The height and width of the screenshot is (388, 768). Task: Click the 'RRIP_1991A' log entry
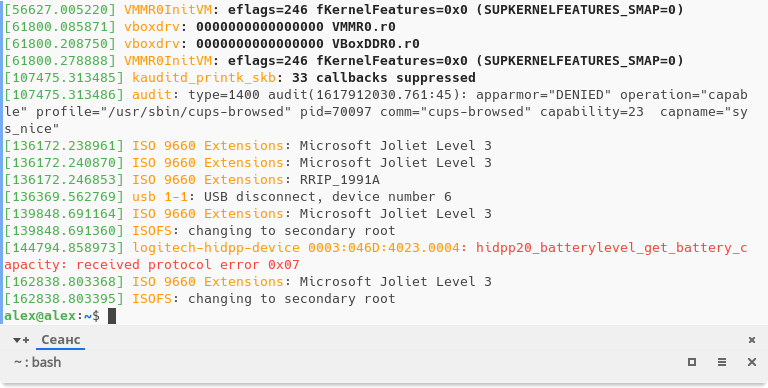[x=339, y=180]
